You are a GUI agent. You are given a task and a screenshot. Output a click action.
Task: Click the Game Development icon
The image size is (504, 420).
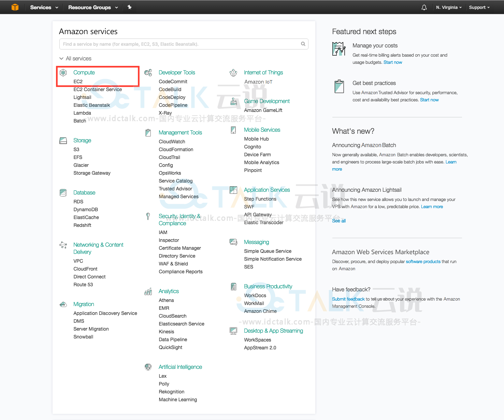click(x=233, y=101)
